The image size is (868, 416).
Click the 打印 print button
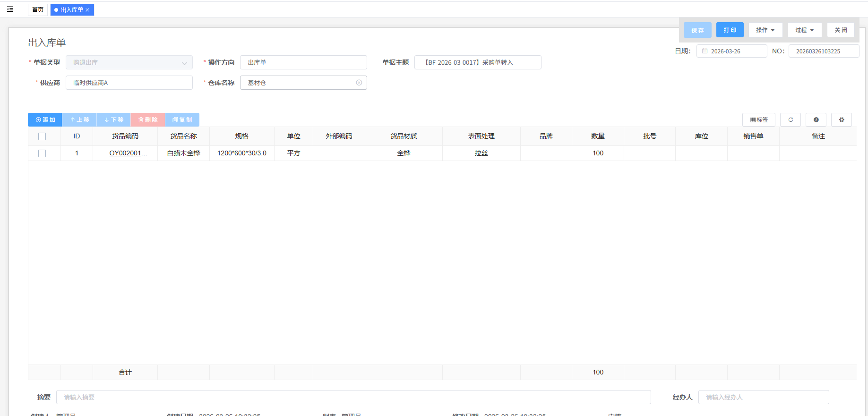click(x=730, y=30)
